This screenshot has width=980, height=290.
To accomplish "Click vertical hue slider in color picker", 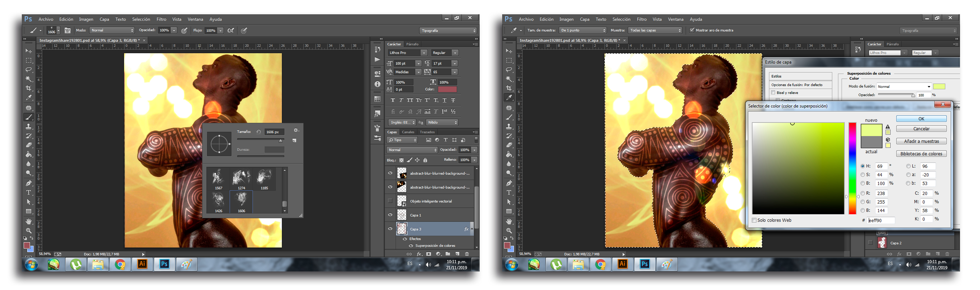I will [x=852, y=168].
